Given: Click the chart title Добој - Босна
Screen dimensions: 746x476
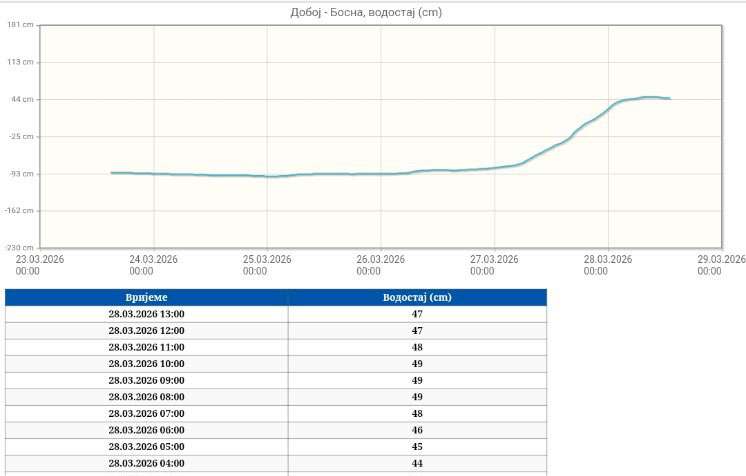Looking at the screenshot, I should pos(372,12).
